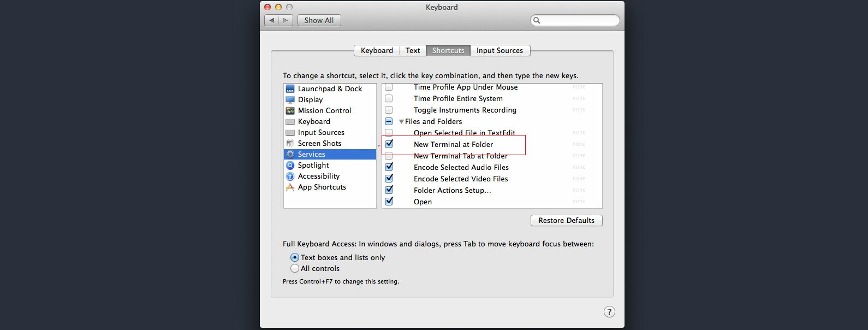Uncheck Encode Selected Audio Files
The image size is (868, 330).
389,167
